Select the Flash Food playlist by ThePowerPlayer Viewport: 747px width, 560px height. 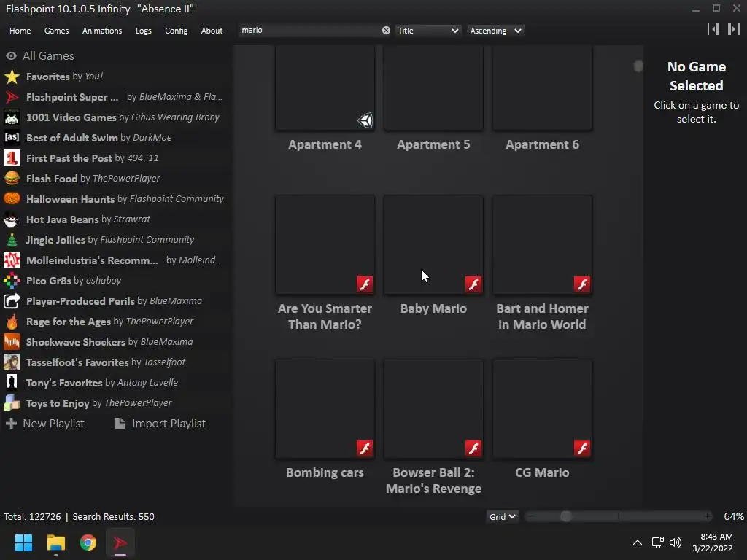pyautogui.click(x=115, y=179)
